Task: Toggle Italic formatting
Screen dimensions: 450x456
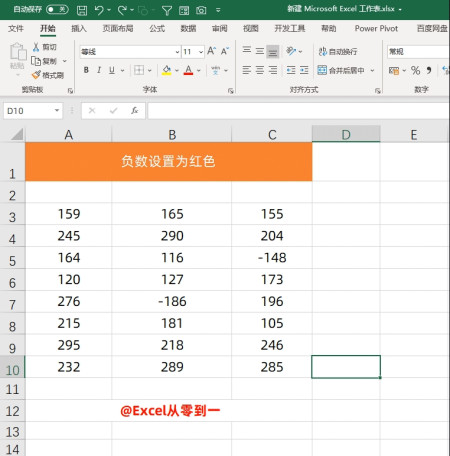Action: pyautogui.click(x=99, y=70)
